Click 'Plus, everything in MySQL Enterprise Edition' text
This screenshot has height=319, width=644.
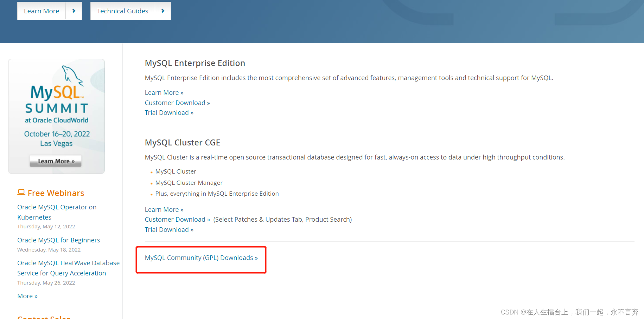tap(217, 194)
